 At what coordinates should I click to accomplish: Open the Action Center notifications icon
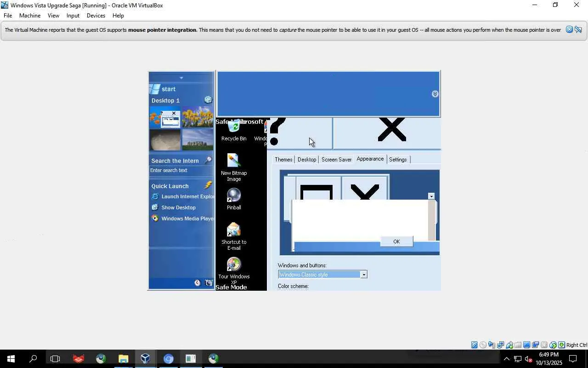tap(573, 359)
